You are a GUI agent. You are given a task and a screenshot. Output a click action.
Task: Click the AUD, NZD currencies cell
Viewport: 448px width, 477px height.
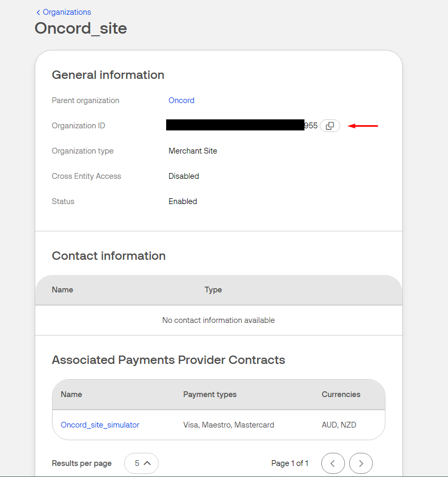click(339, 425)
